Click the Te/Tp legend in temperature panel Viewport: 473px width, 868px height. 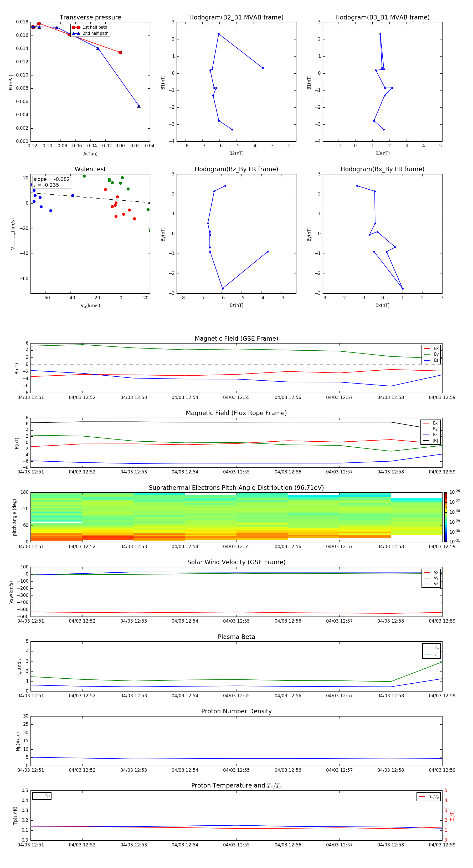click(429, 796)
